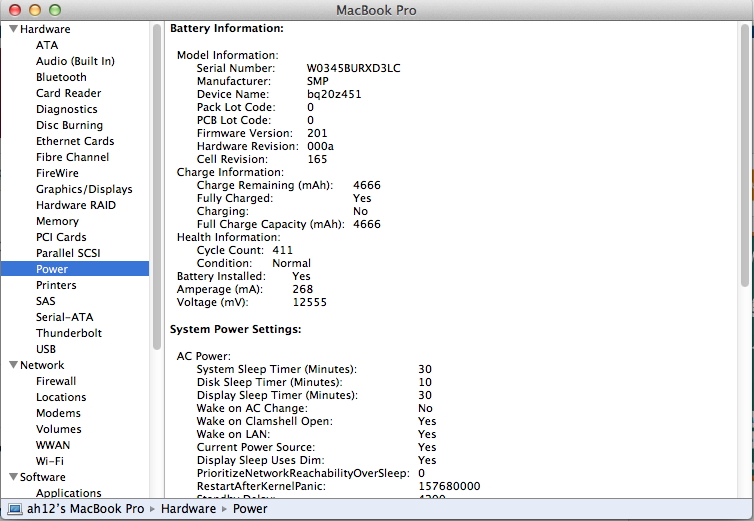Click ah12's MacBook Pro in path bar
754x521 pixels.
84,509
